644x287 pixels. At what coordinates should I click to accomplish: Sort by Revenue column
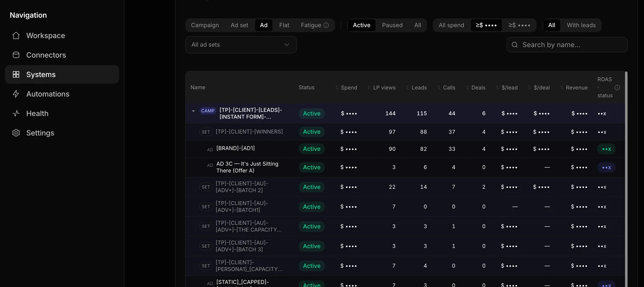tap(574, 87)
